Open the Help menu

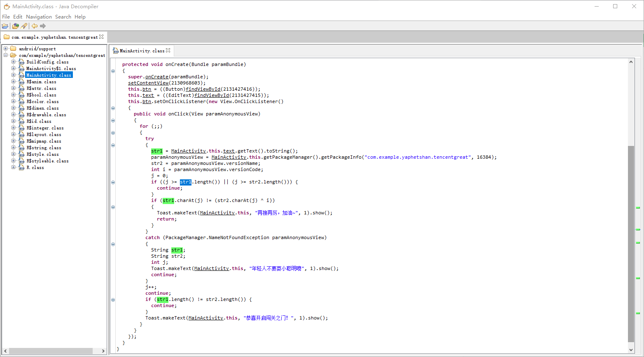80,17
